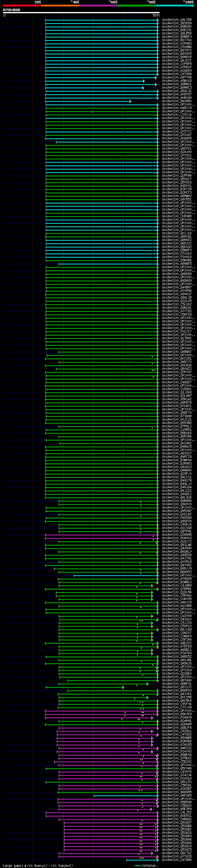The height and width of the screenshot is (868, 197).
Task: Choose hit UniRef100_B9S5V5
Action: tap(177, 54)
